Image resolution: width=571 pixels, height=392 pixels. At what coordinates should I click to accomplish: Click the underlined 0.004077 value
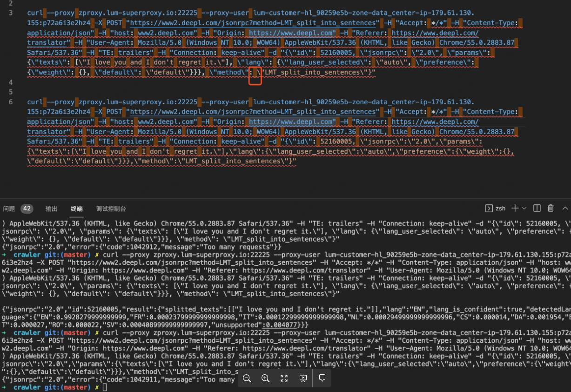click(282, 325)
